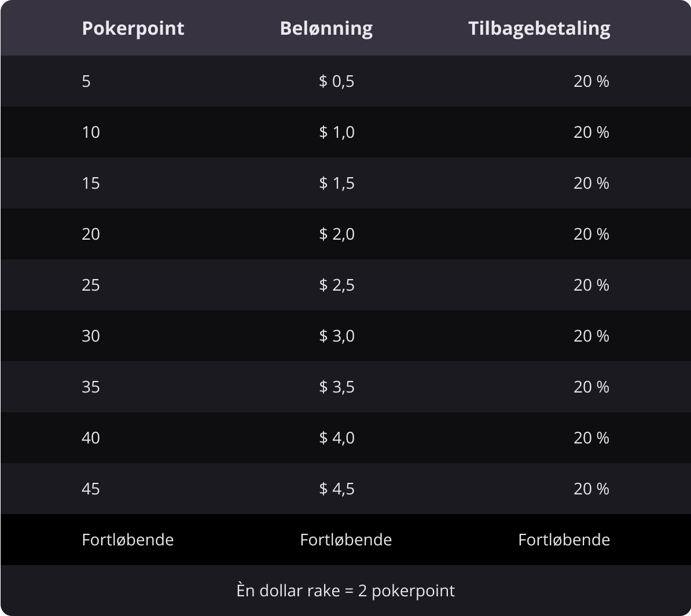Click the $ 3,0 reward value

pos(336,336)
